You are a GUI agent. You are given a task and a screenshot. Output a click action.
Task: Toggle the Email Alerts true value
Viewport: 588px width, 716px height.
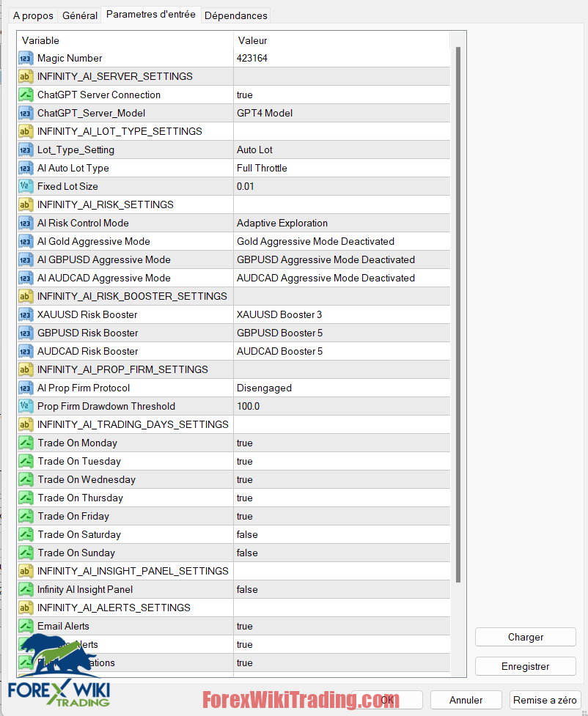pyautogui.click(x=342, y=626)
